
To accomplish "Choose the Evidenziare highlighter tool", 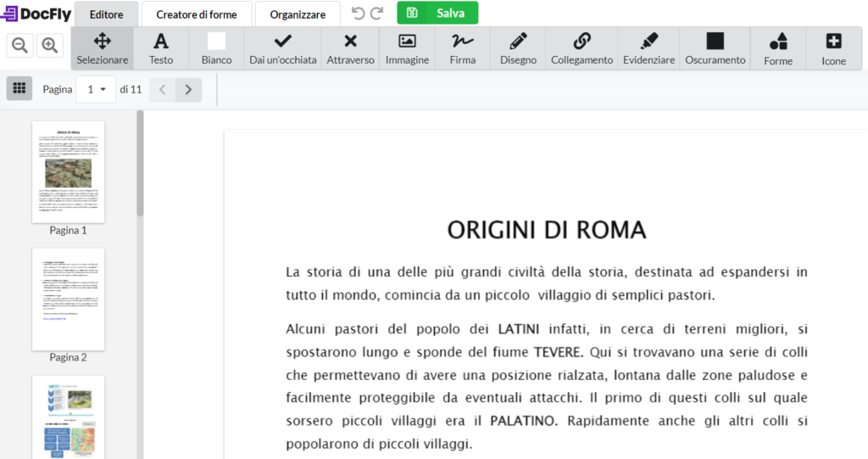I will 648,48.
